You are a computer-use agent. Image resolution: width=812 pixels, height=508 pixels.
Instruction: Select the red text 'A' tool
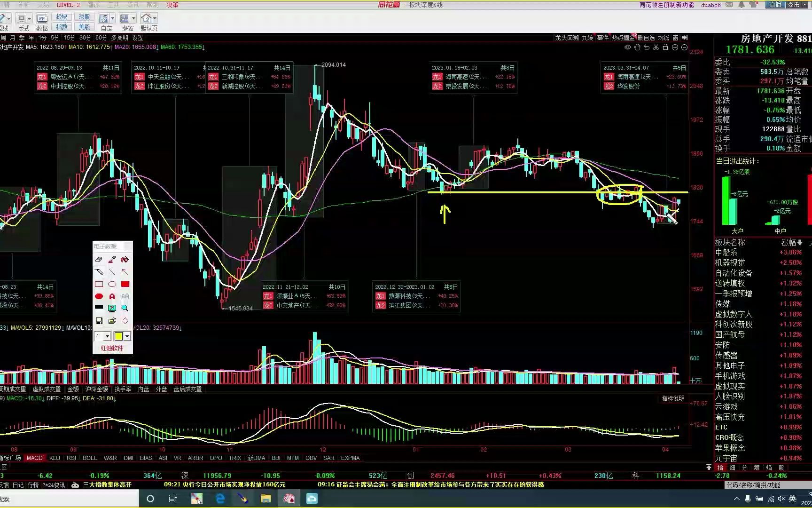[x=112, y=296]
